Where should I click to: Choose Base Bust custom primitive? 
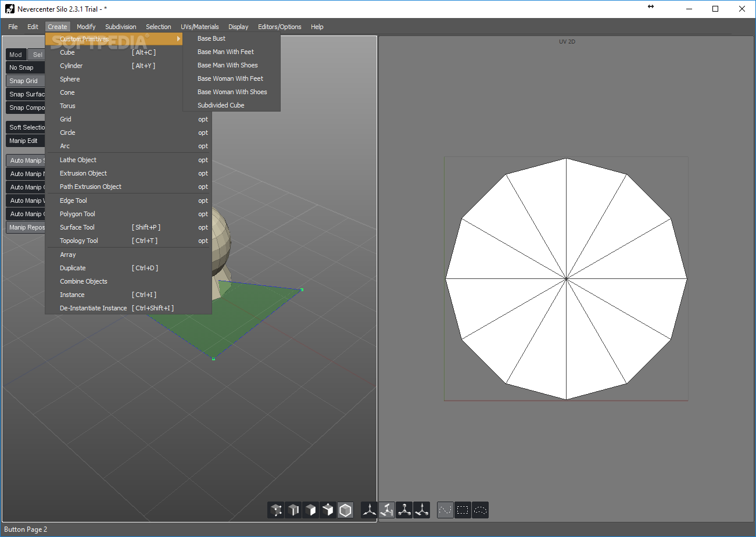point(231,38)
